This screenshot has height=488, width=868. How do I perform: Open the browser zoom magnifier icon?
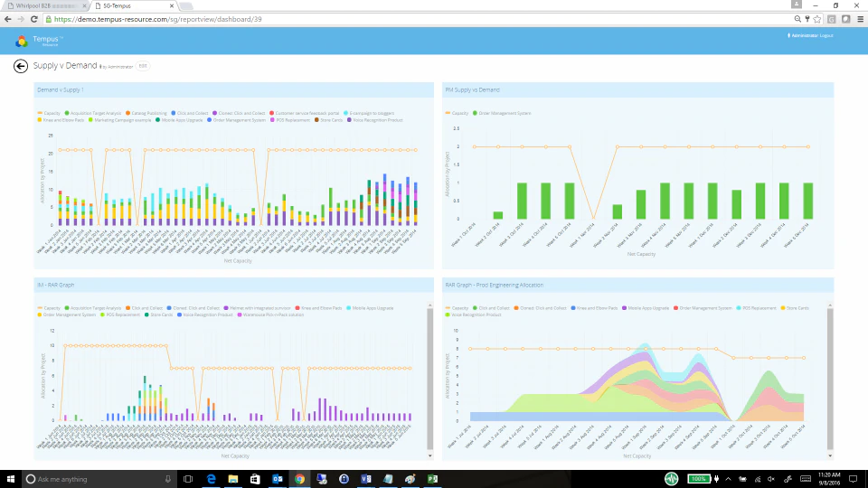pyautogui.click(x=797, y=19)
